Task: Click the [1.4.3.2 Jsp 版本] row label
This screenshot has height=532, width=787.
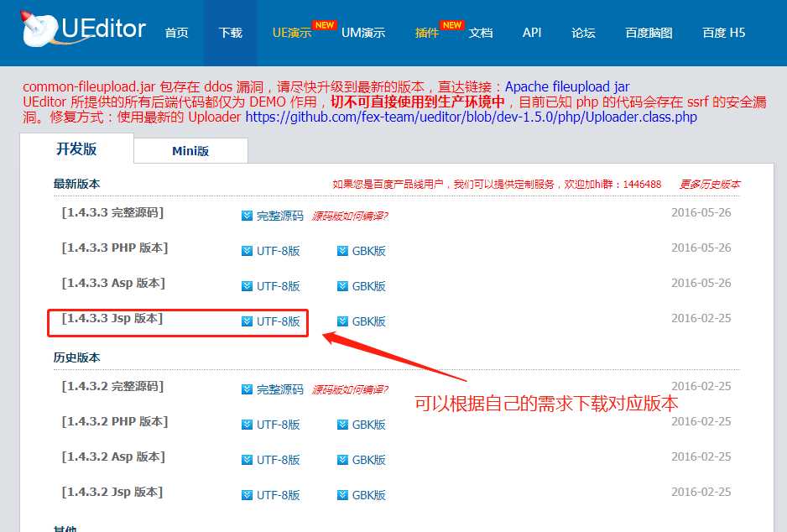Action: pyautogui.click(x=112, y=492)
